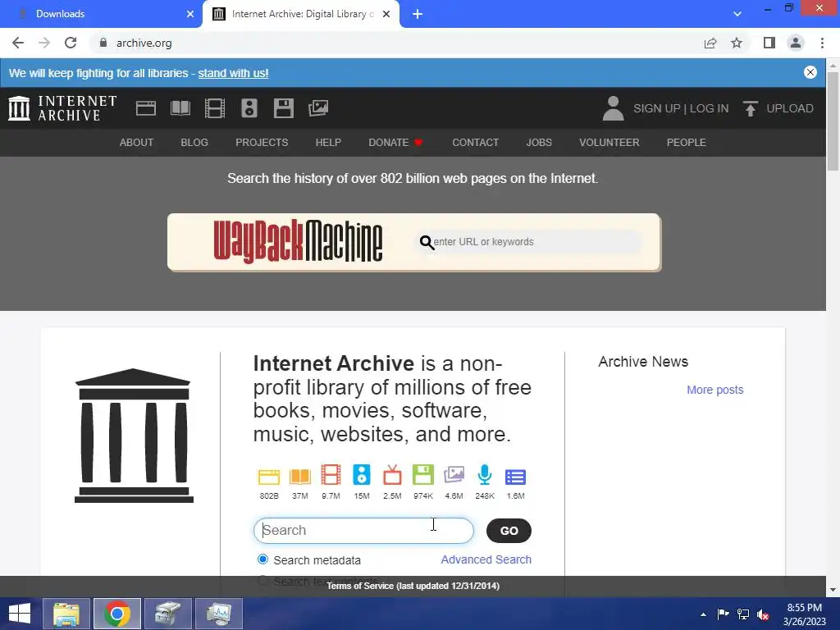Select the 802B web pages collection icon
Image resolution: width=840 pixels, height=630 pixels.
click(x=269, y=477)
